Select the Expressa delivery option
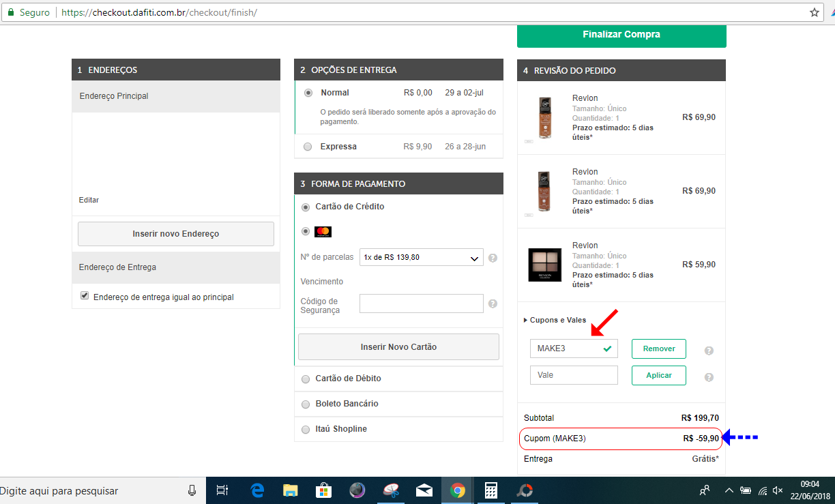 [308, 147]
